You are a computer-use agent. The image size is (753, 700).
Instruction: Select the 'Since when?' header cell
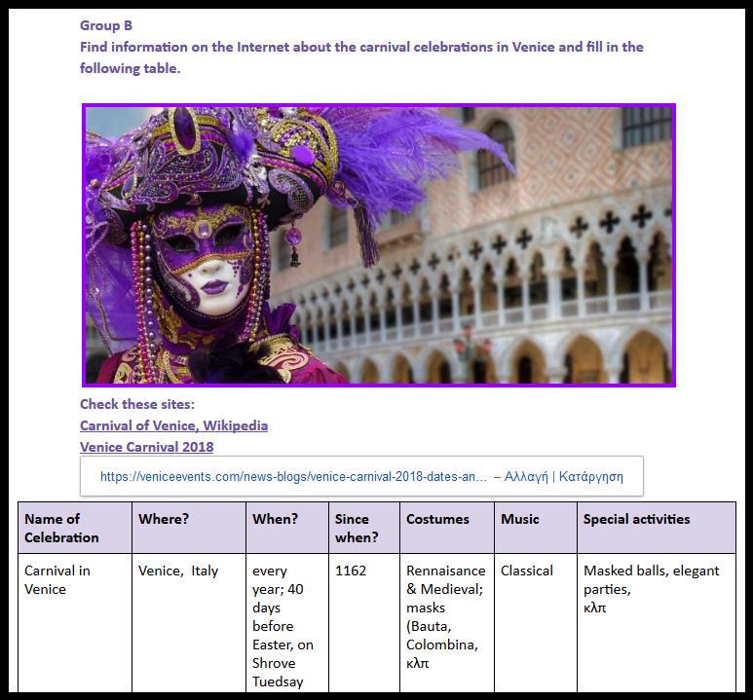pyautogui.click(x=364, y=528)
